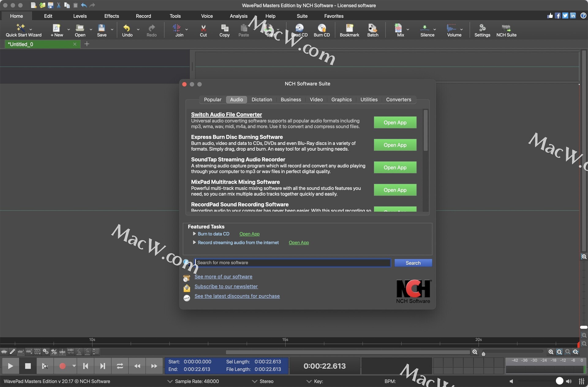Toggle loop playback mode
The height and width of the screenshot is (387, 588).
click(120, 366)
